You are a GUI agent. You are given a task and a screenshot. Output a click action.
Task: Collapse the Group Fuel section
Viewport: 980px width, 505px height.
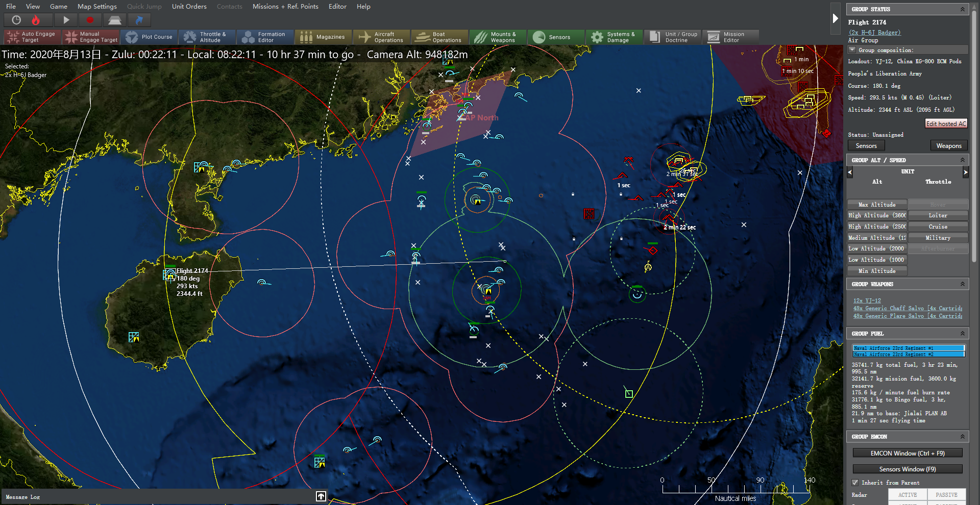click(x=963, y=334)
